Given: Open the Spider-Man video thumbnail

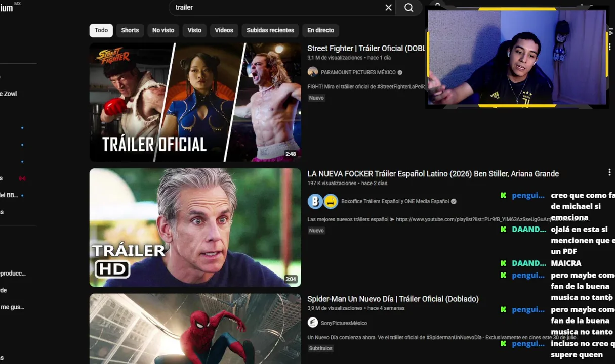Looking at the screenshot, I should point(195,329).
